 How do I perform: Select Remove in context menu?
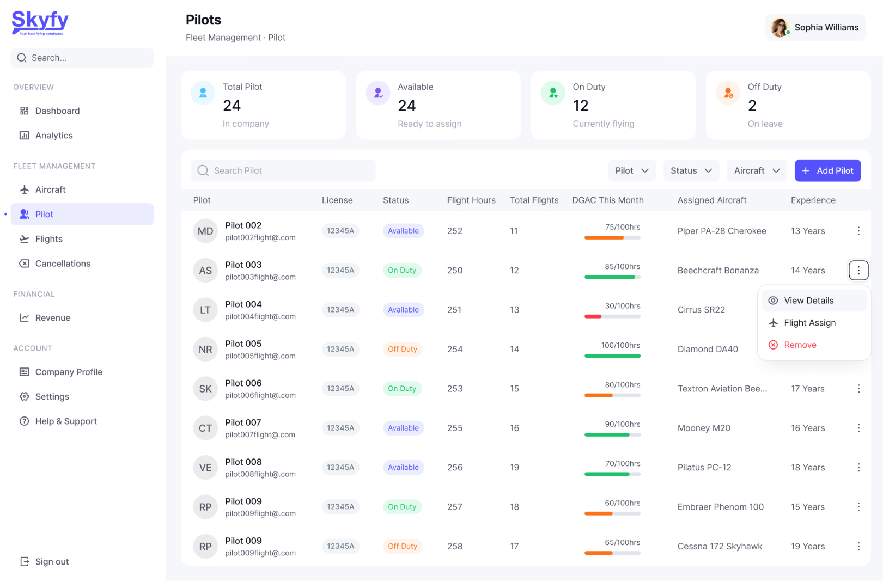click(814, 345)
